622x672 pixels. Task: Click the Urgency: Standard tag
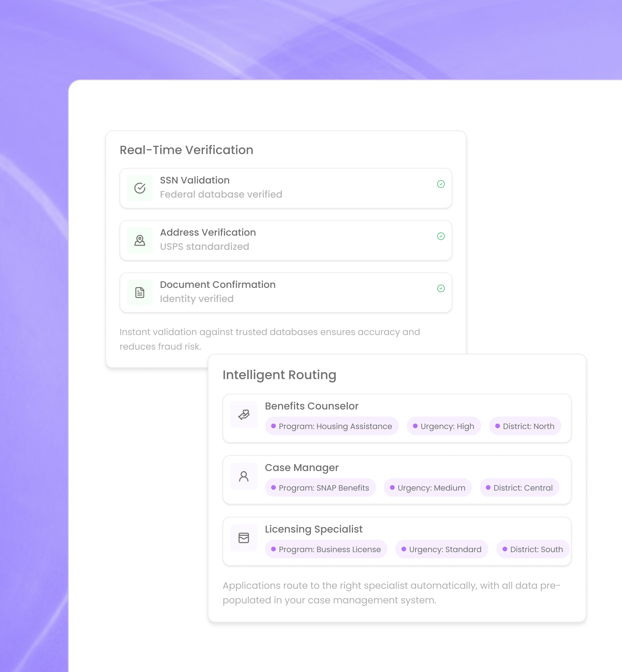(441, 549)
